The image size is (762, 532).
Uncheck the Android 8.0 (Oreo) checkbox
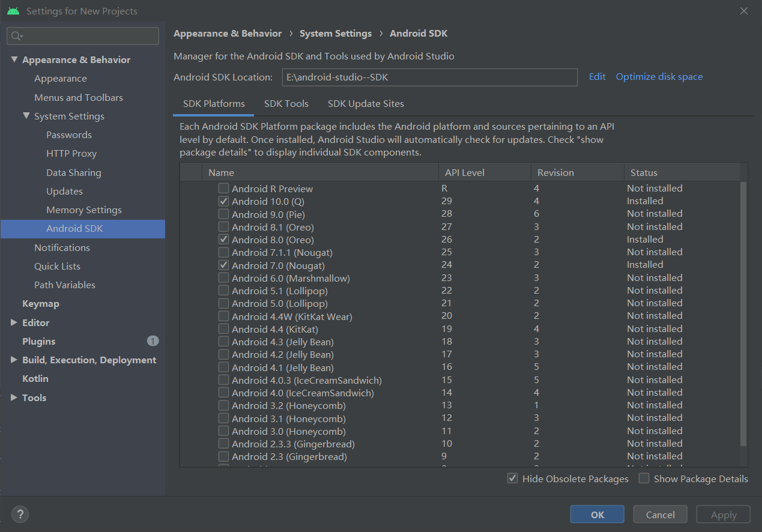pos(223,240)
